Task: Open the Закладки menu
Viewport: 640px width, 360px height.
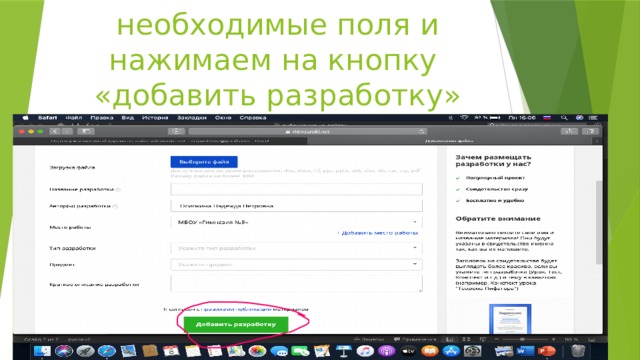Action: (x=192, y=118)
